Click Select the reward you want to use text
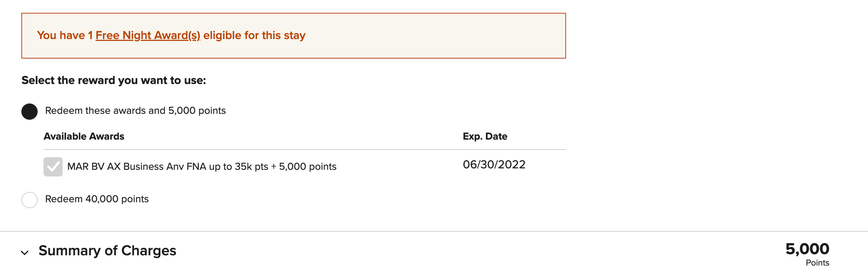868x277 pixels. (113, 80)
